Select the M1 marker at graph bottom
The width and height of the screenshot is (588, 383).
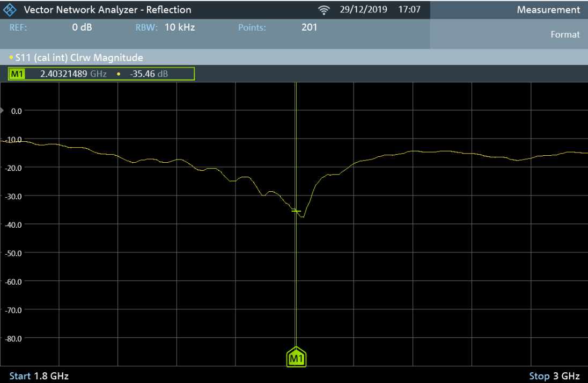pyautogui.click(x=296, y=357)
